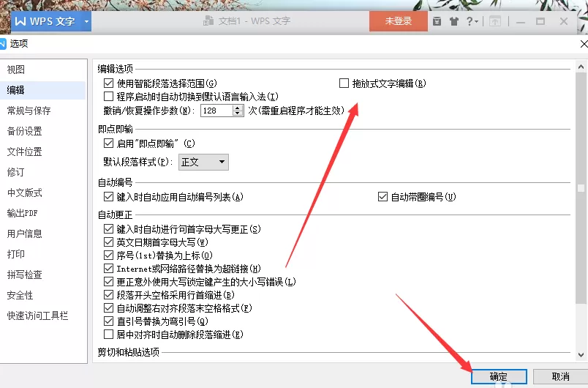
Task: Select 编辑 in the options sidebar
Action: (42, 90)
